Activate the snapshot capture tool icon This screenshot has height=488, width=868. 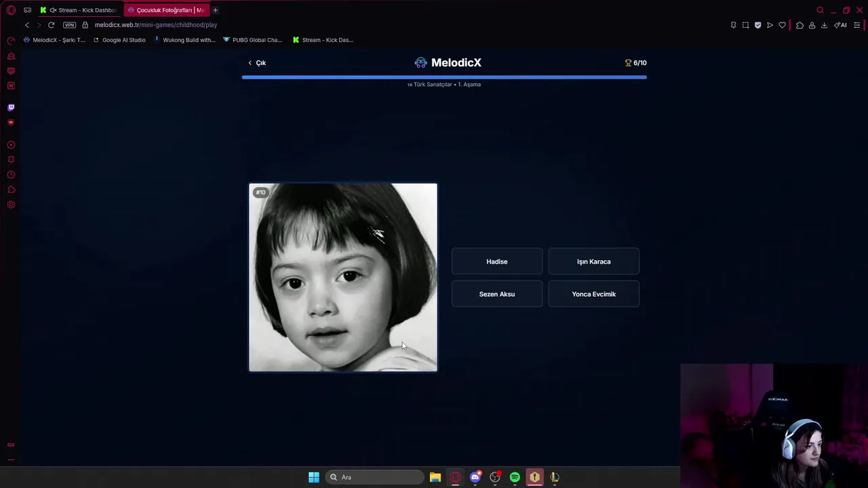pyautogui.click(x=745, y=25)
